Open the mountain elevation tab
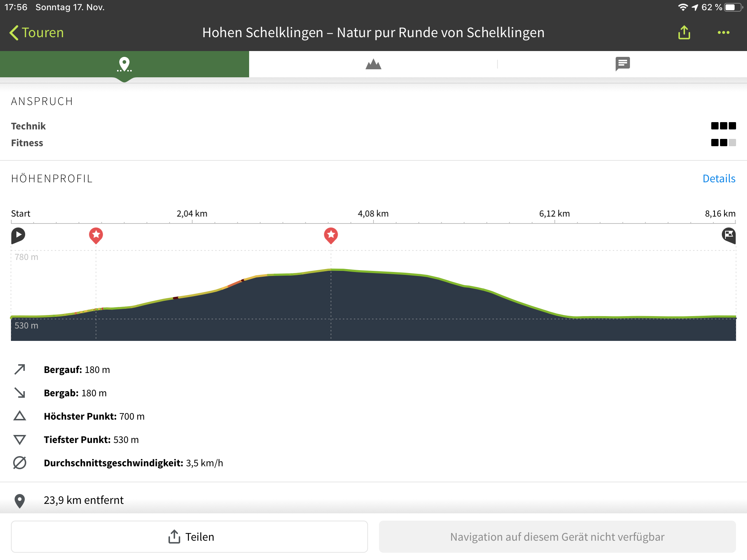The height and width of the screenshot is (560, 747). click(373, 64)
